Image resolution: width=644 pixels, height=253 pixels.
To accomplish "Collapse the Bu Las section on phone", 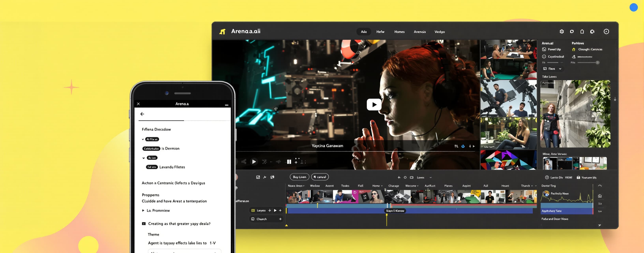I will (143, 158).
